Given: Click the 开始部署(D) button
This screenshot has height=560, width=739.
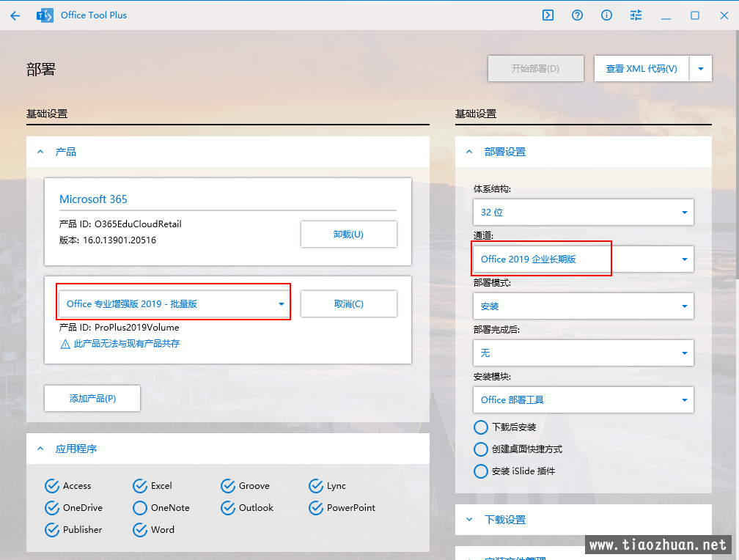Looking at the screenshot, I should click(535, 68).
